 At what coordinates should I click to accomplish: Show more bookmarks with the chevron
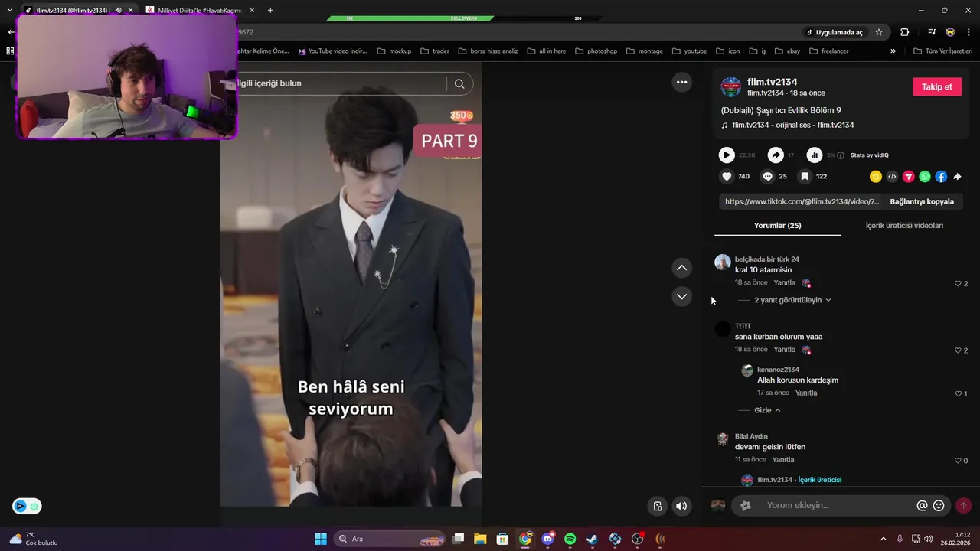point(893,51)
